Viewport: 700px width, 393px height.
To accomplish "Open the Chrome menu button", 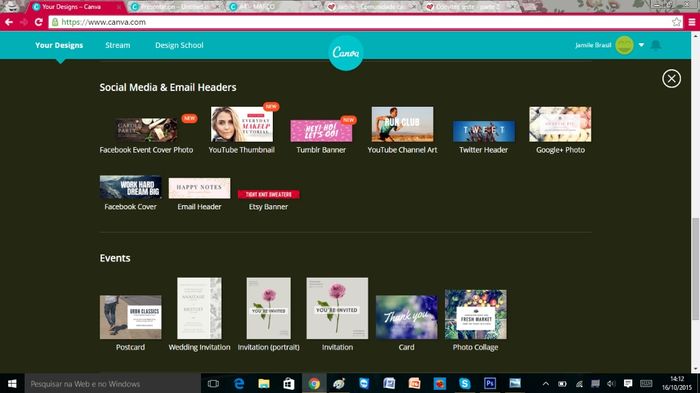I will (692, 22).
